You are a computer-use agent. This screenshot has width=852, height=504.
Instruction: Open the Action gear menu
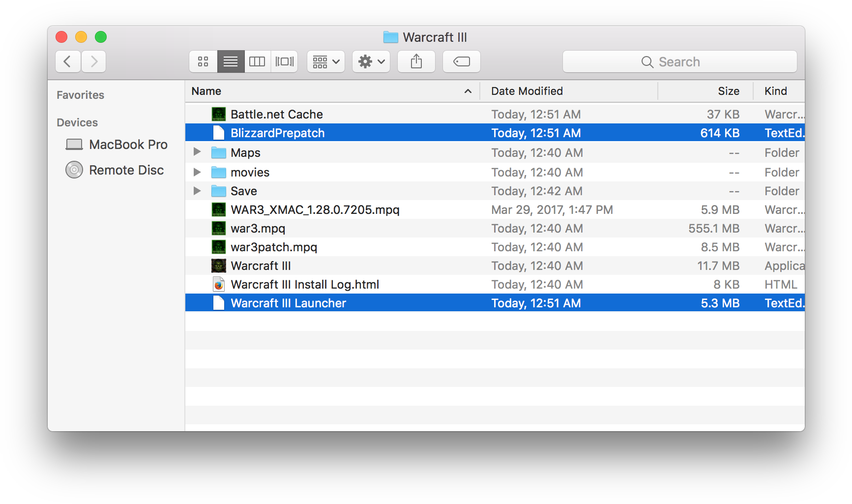click(x=371, y=61)
